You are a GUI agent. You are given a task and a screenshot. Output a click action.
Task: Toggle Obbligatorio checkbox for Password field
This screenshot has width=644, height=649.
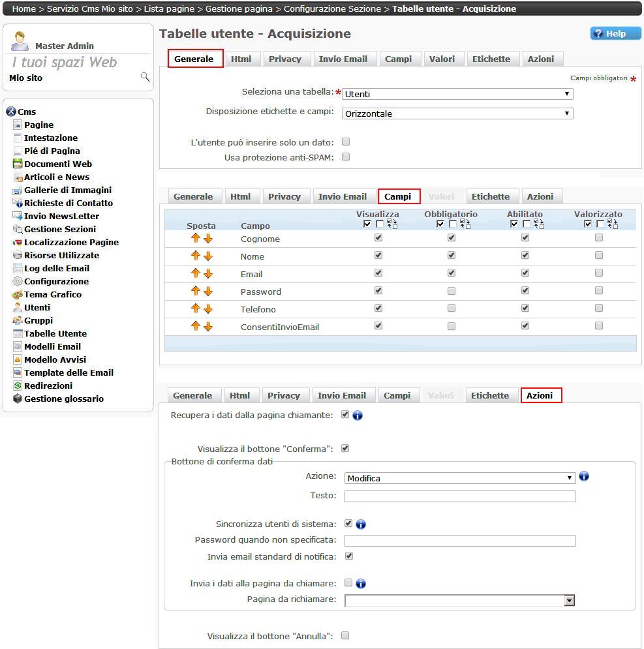(451, 291)
